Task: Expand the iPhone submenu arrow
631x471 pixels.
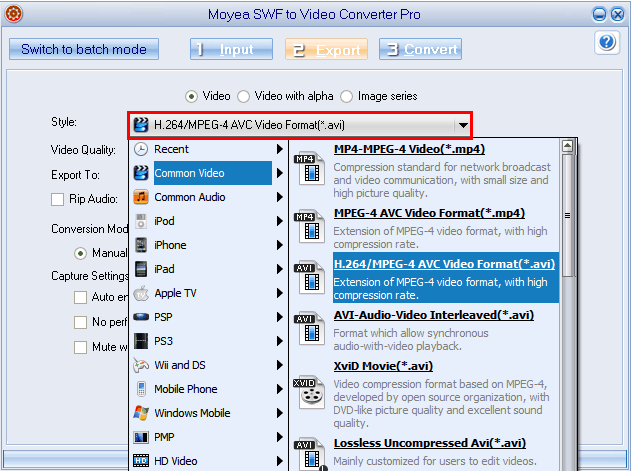Action: click(x=280, y=245)
